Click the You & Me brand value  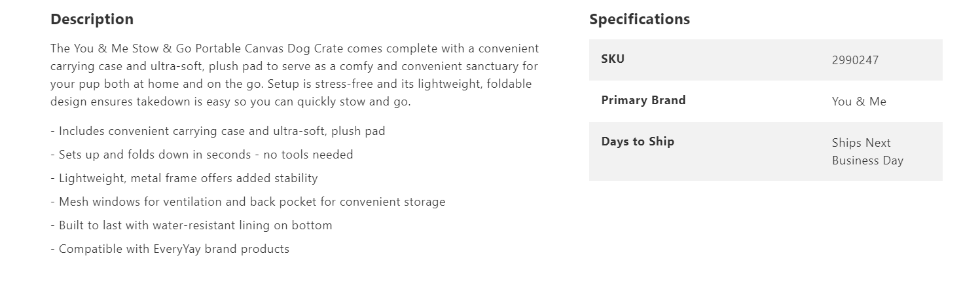pyautogui.click(x=858, y=102)
